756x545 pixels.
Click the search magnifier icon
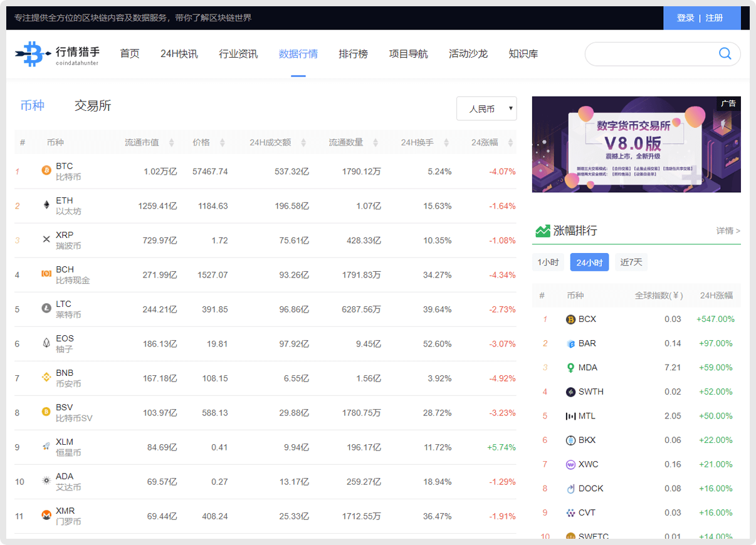(725, 54)
